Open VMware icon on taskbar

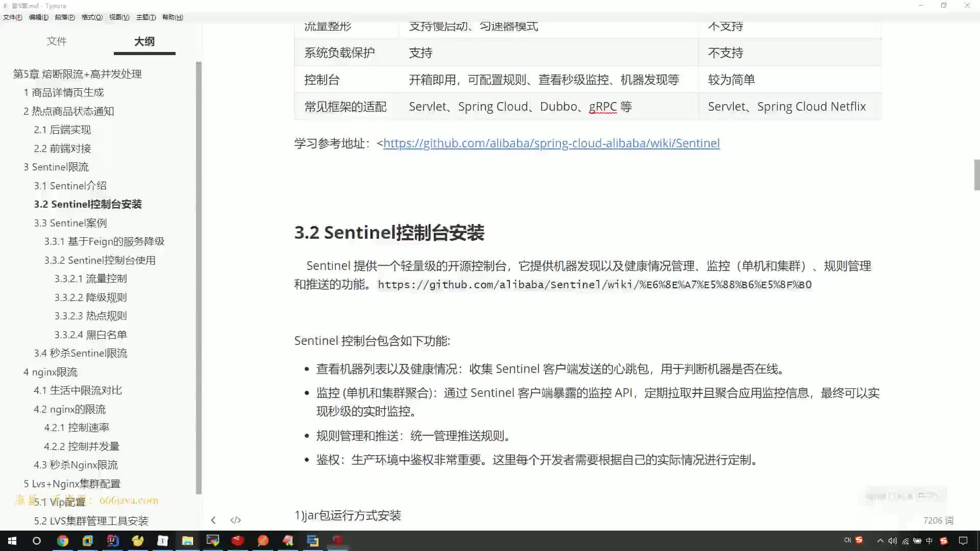[88, 541]
